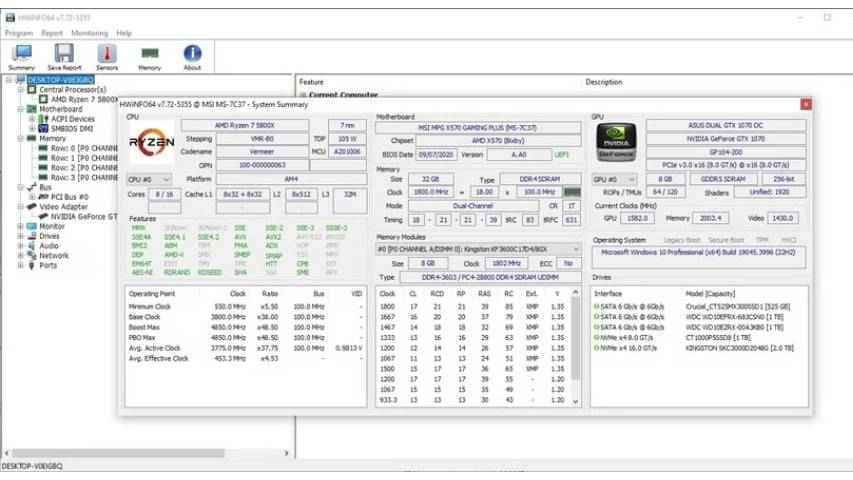
Task: Click the KINGSTON NVMe drive status icon
Action: 597,348
